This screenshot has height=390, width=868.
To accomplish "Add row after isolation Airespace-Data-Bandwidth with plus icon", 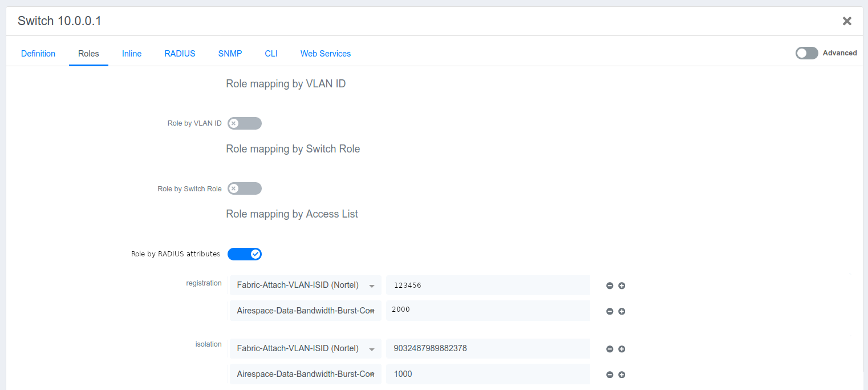I will pos(622,375).
